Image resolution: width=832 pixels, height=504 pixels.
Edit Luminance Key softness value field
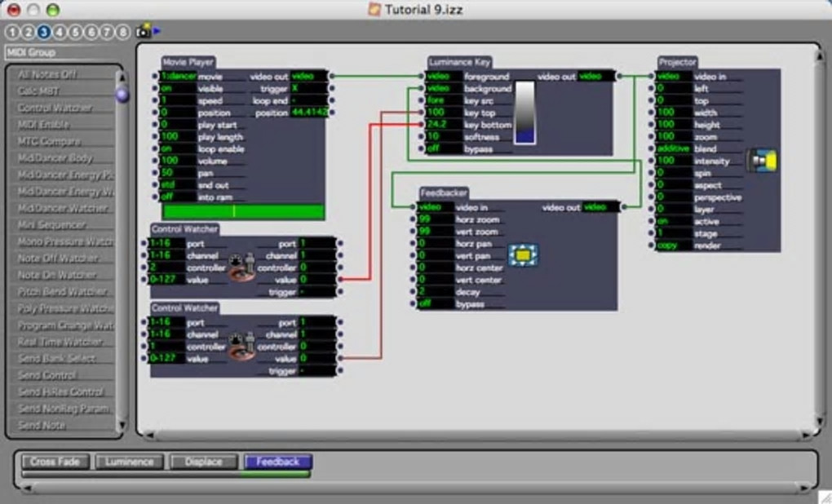(444, 137)
